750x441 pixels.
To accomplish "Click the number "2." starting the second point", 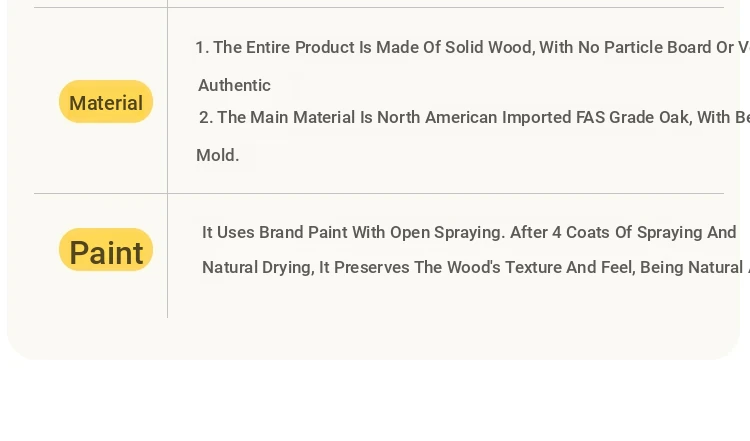I will [x=206, y=117].
